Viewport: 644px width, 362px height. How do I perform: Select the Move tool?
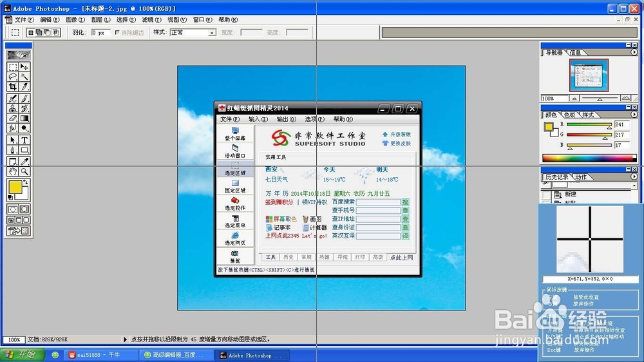[x=24, y=67]
